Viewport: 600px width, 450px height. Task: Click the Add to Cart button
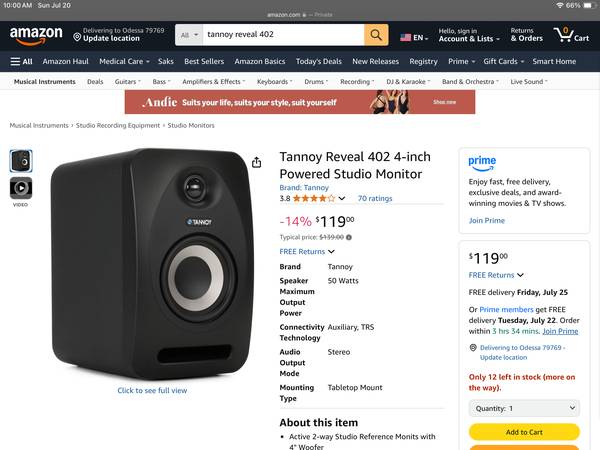point(524,432)
